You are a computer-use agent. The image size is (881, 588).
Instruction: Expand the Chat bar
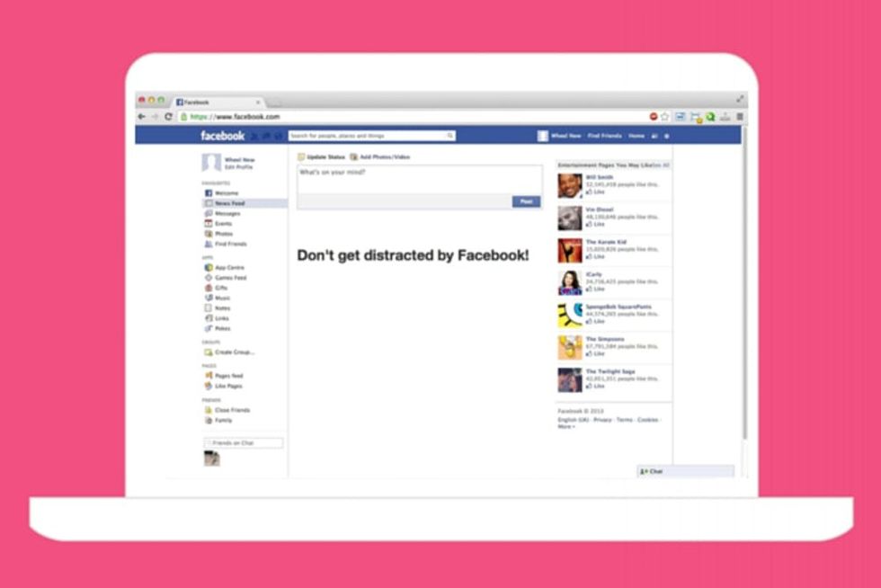click(x=685, y=471)
